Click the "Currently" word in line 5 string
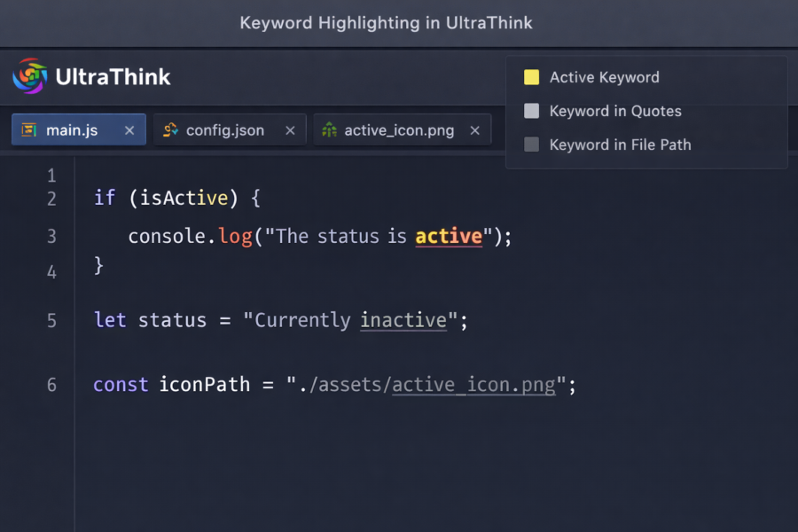The width and height of the screenshot is (798, 532). pos(302,321)
